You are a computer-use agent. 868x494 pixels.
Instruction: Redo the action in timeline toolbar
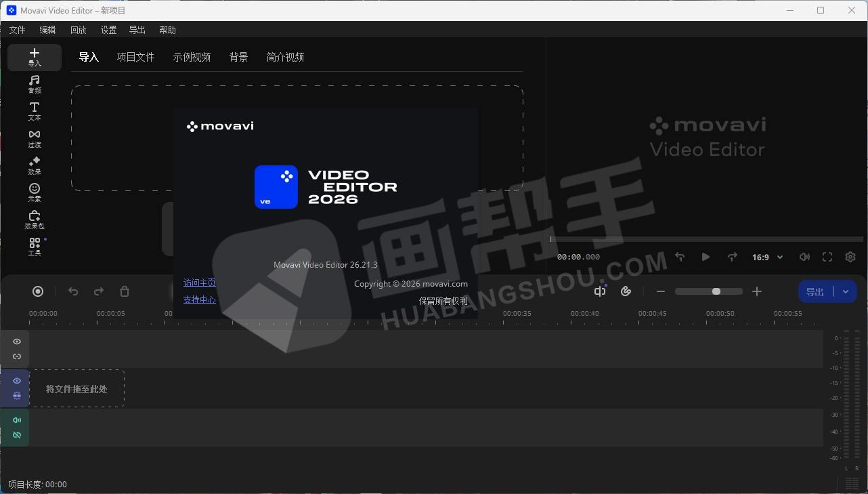pyautogui.click(x=99, y=291)
